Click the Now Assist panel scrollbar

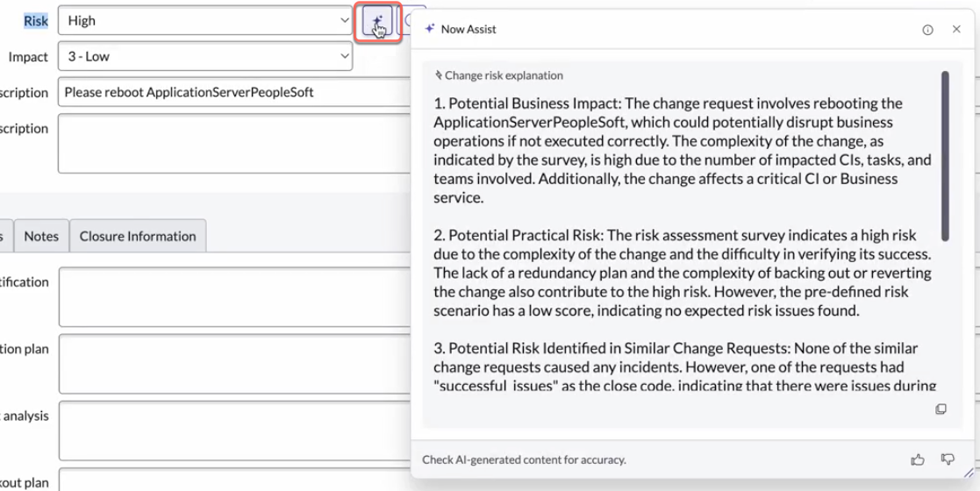pyautogui.click(x=945, y=156)
